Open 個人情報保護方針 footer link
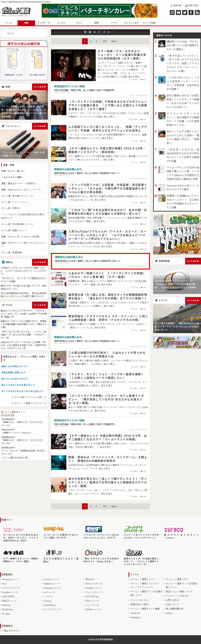201x644 pixels. click(175, 609)
